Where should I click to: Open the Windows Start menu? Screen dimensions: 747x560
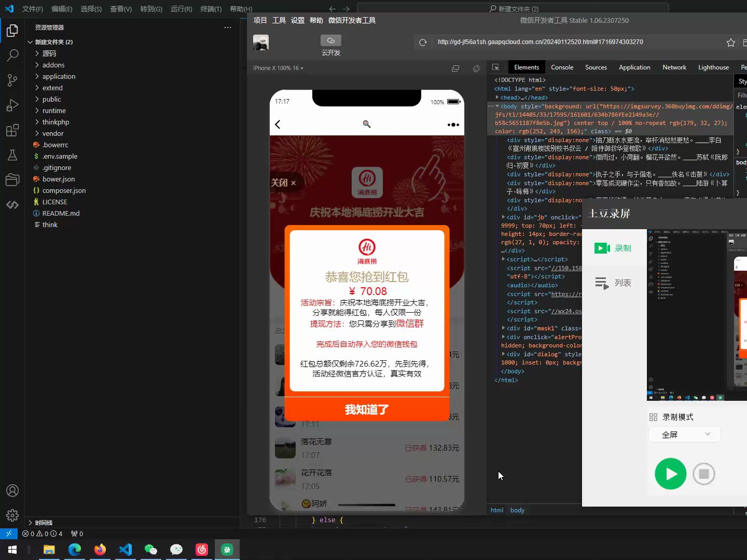pos(12,550)
